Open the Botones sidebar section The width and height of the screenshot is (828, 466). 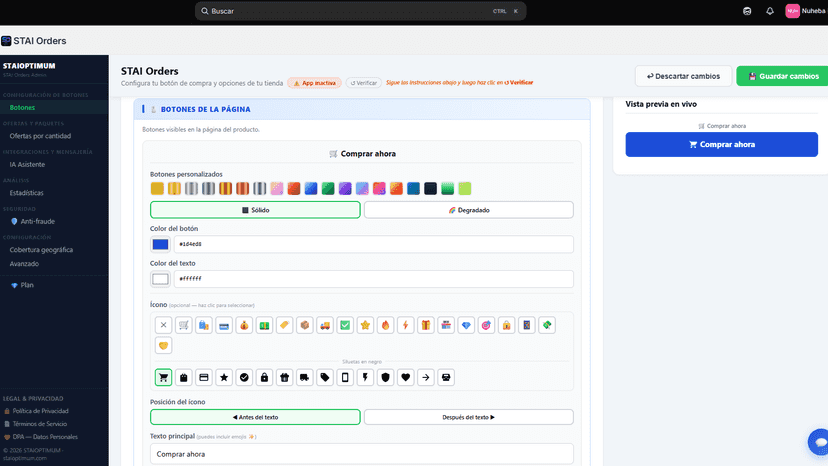(x=54, y=107)
